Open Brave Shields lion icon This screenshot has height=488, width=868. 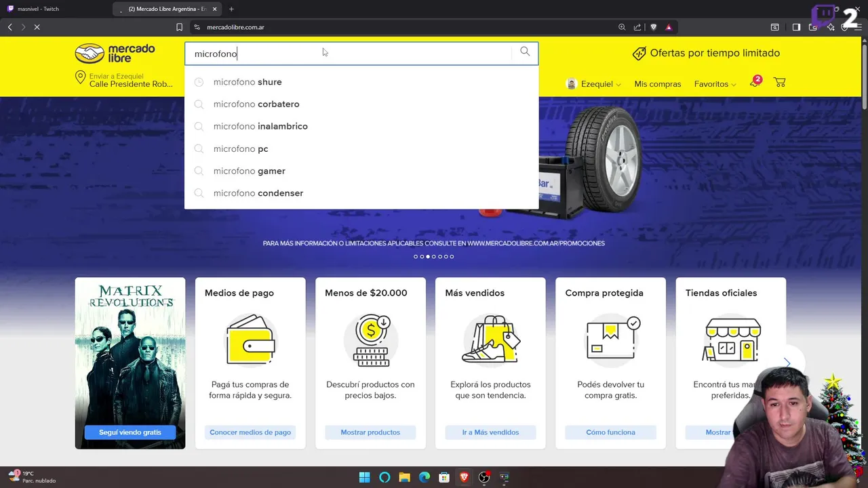(653, 27)
